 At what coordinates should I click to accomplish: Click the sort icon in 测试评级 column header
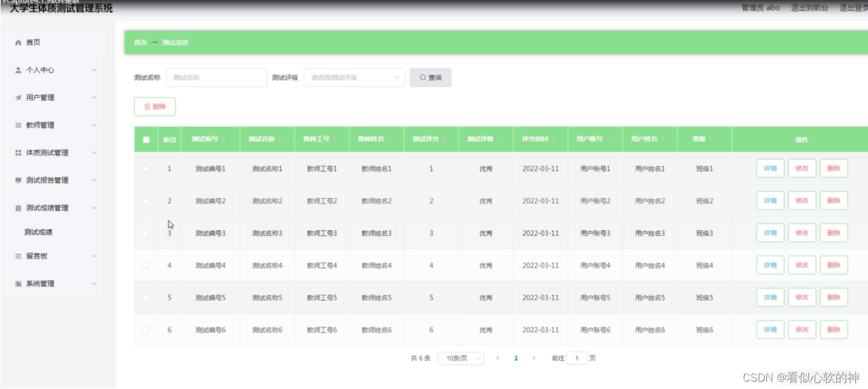tap(500, 139)
